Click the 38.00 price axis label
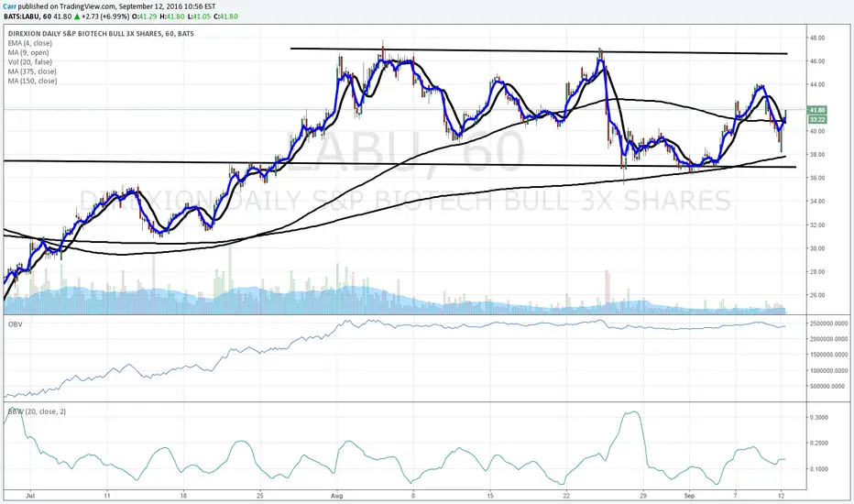This screenshot has width=854, height=504. [817, 155]
